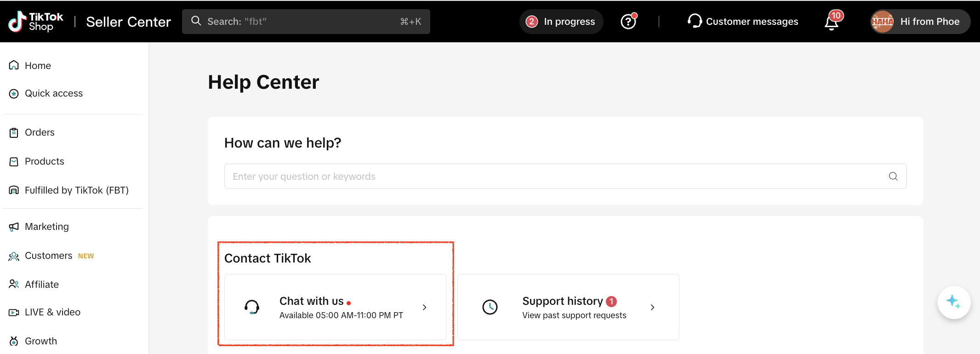Click the Marketing megaphone icon
The image size is (980, 354).
(14, 227)
